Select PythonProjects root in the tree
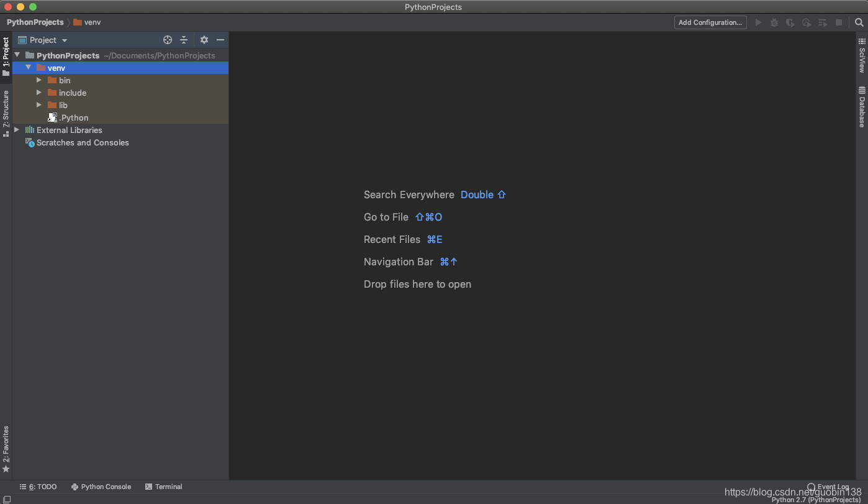The width and height of the screenshot is (868, 504). point(120,55)
